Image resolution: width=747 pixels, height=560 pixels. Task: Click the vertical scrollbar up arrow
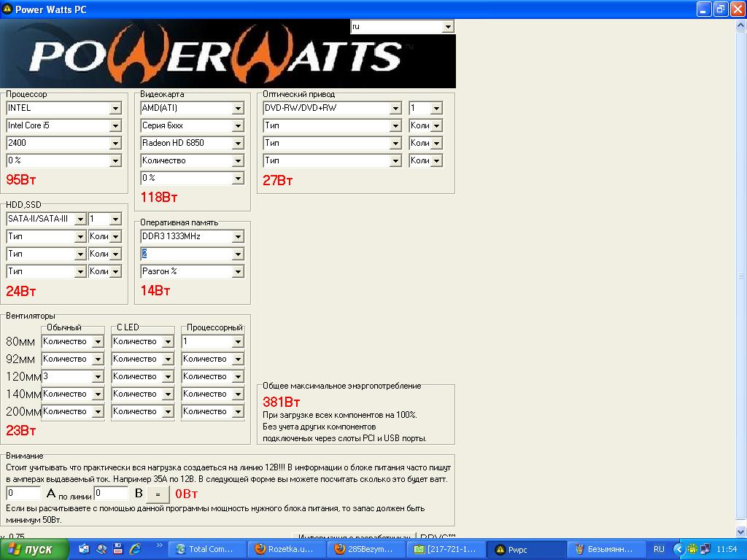pos(741,26)
